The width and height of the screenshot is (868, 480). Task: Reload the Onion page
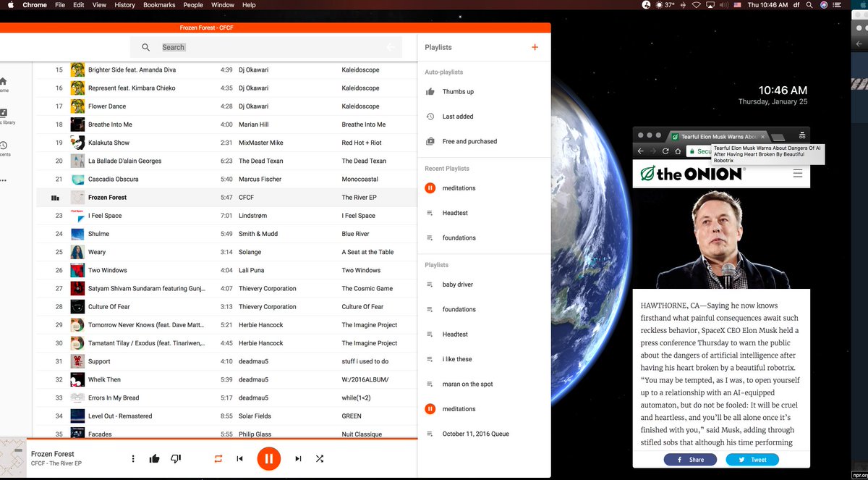point(665,151)
